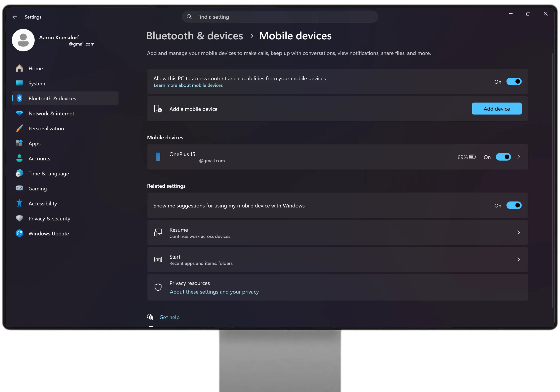Screen dimensions: 560x392
Task: Open Windows Update page
Action: [x=65, y=233]
